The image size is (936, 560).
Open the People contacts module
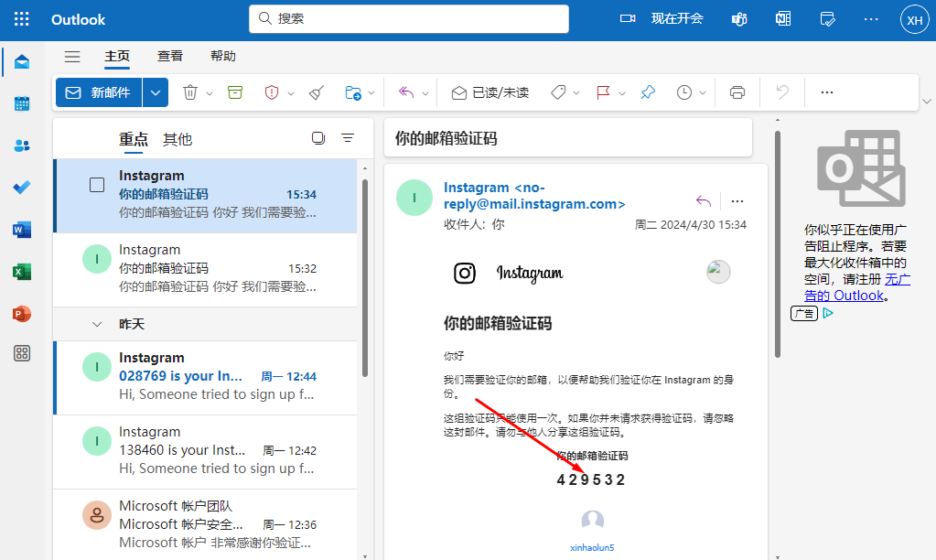22,145
